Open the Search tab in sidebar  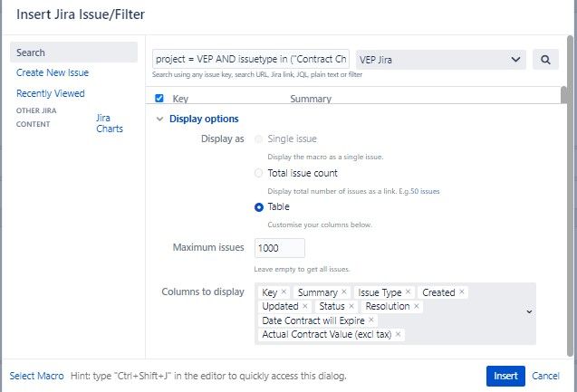(x=73, y=53)
